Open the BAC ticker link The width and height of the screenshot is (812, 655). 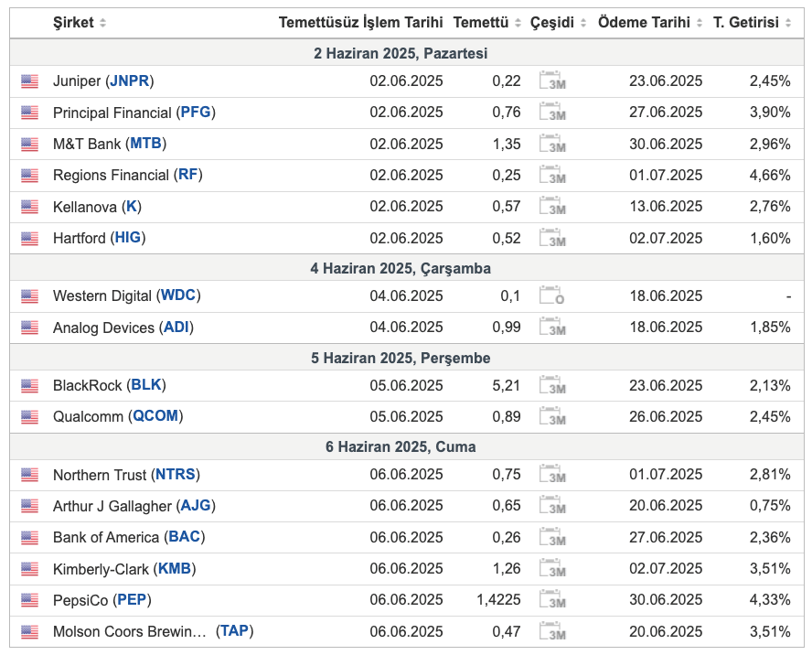tap(185, 537)
